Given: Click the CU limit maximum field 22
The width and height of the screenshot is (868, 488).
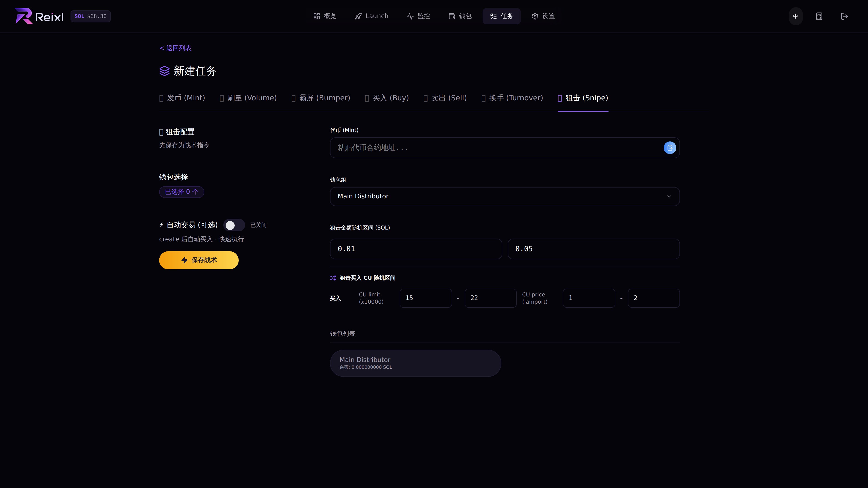Looking at the screenshot, I should (490, 298).
